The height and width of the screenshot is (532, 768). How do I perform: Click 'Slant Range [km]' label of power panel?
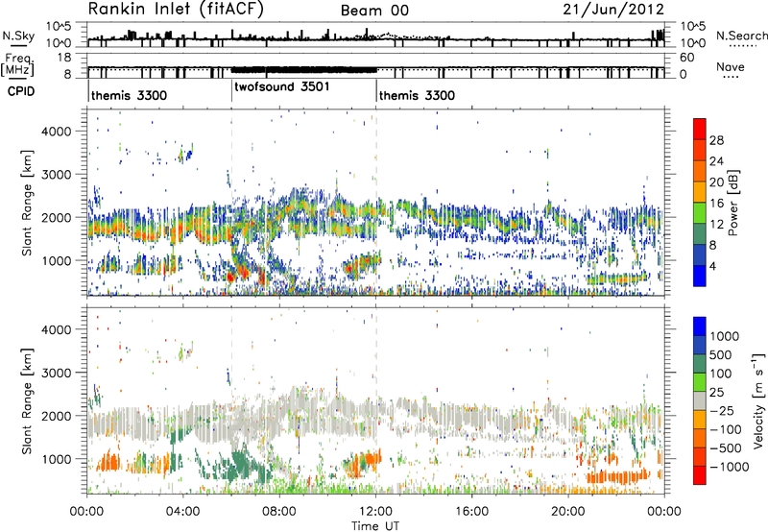point(27,203)
